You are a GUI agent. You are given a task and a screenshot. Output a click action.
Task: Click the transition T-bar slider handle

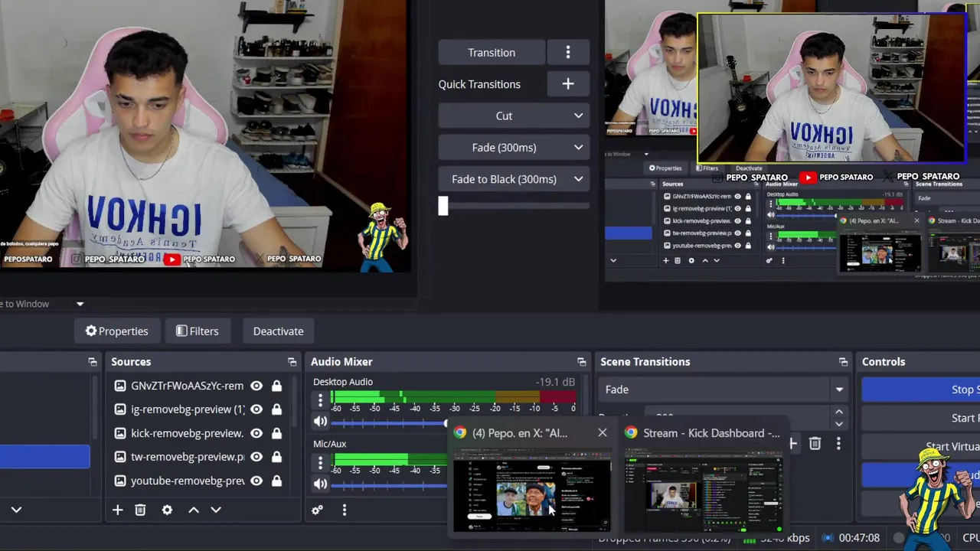coord(443,206)
